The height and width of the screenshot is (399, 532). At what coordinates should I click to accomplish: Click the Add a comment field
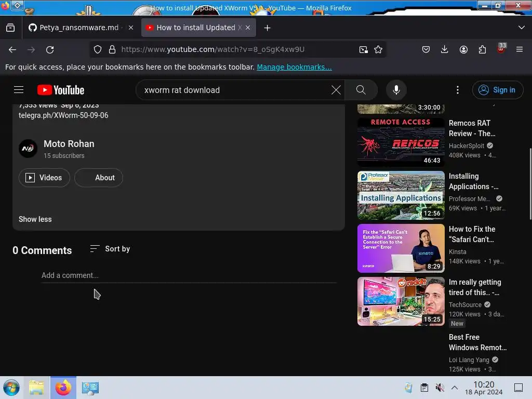(189, 275)
